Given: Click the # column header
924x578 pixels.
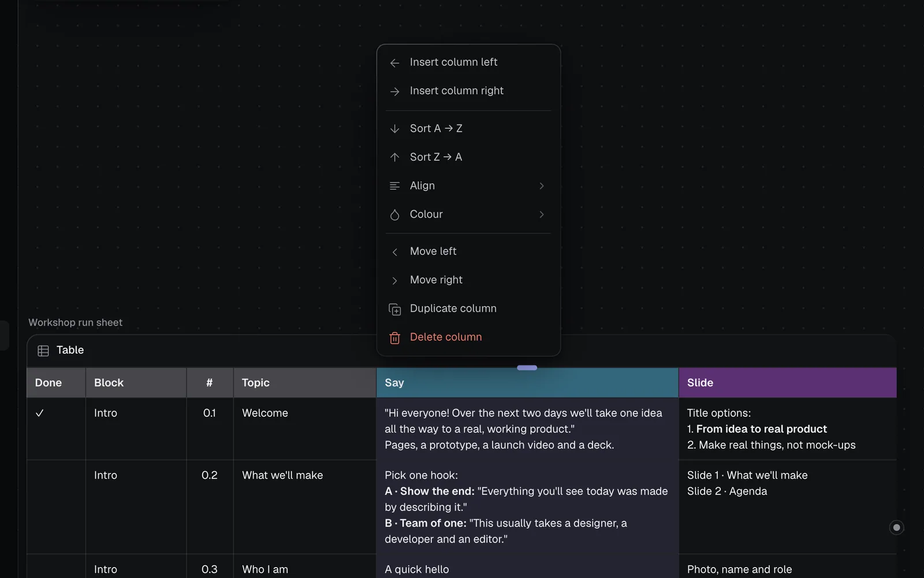Looking at the screenshot, I should click(210, 383).
